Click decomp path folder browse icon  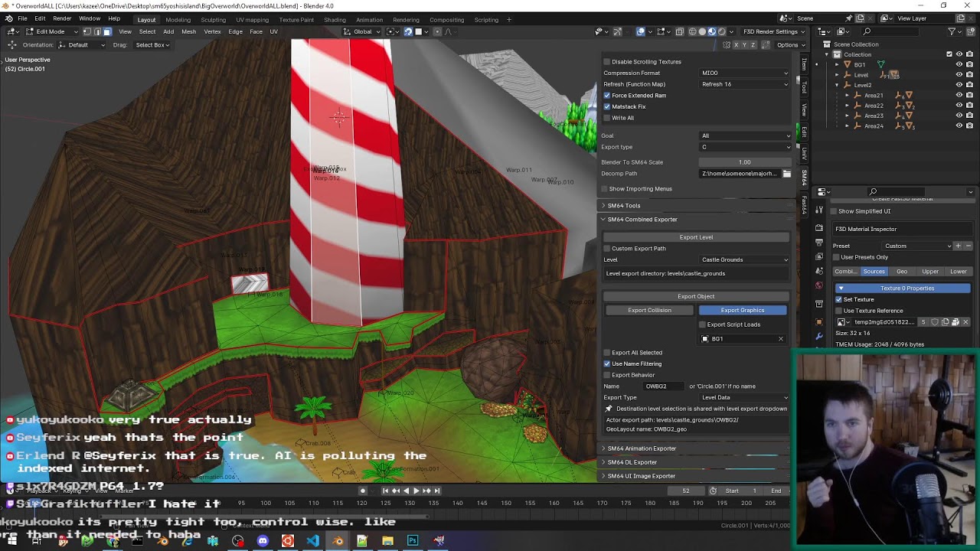(x=786, y=174)
